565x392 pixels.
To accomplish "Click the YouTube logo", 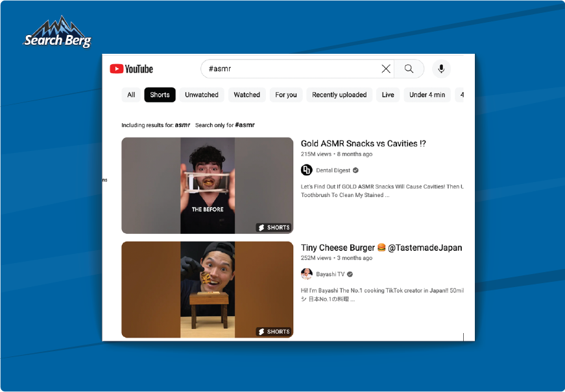I will coord(131,69).
